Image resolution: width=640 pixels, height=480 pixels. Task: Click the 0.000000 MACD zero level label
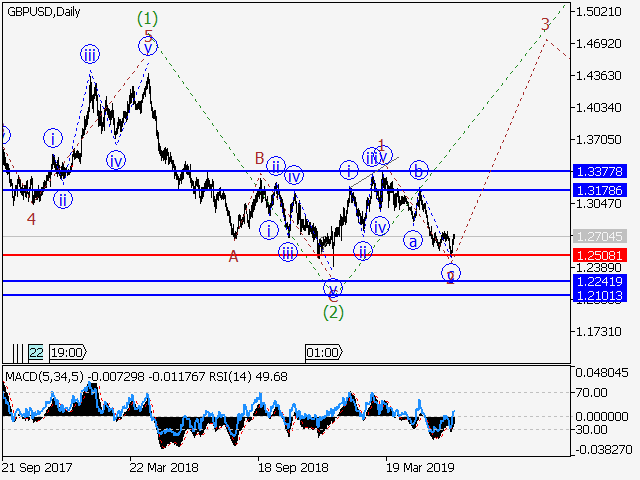(x=602, y=417)
